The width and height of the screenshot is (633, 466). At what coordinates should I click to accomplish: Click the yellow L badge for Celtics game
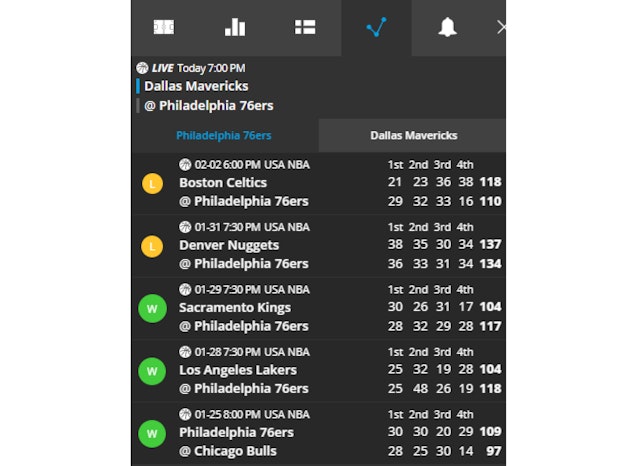point(152,183)
